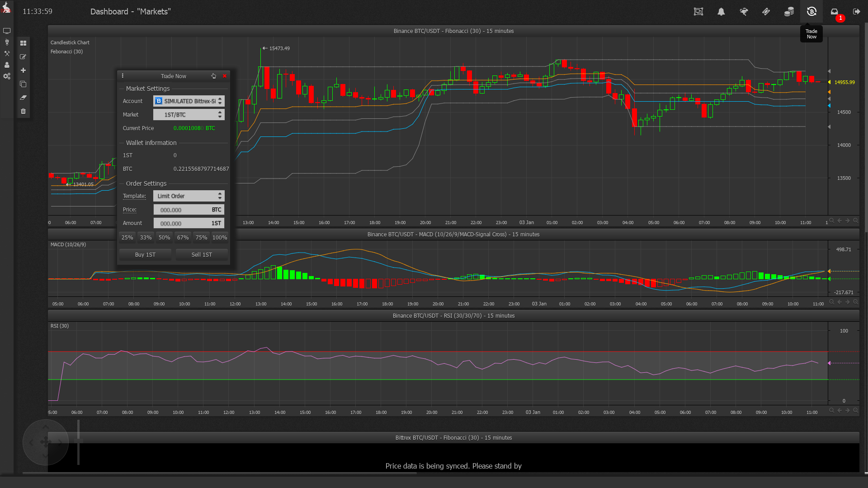Pin the Trade Now panel
This screenshot has width=868, height=488.
213,76
